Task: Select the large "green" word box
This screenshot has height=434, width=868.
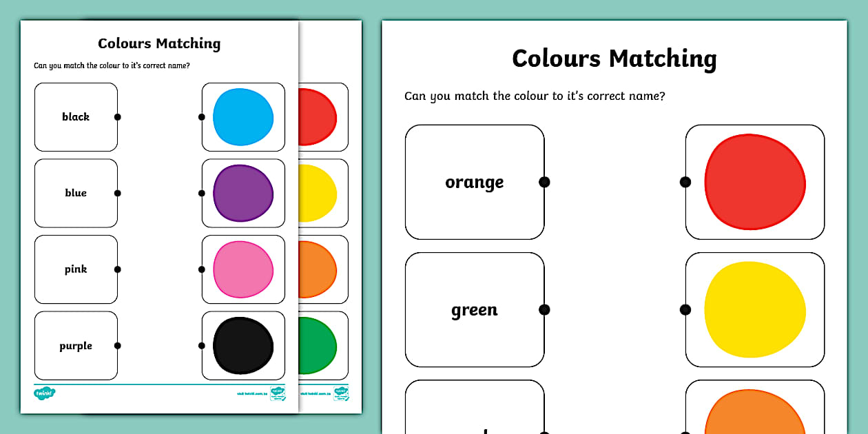Action: tap(475, 309)
